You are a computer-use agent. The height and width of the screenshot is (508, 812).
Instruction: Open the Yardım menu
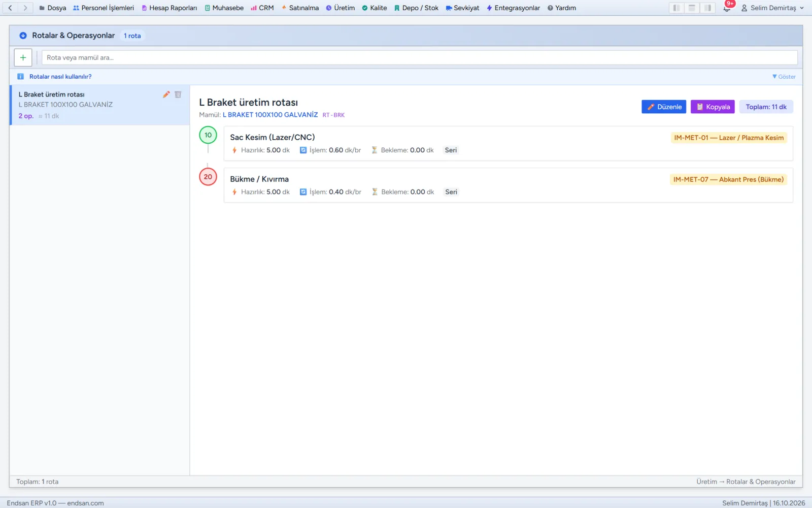click(x=561, y=8)
